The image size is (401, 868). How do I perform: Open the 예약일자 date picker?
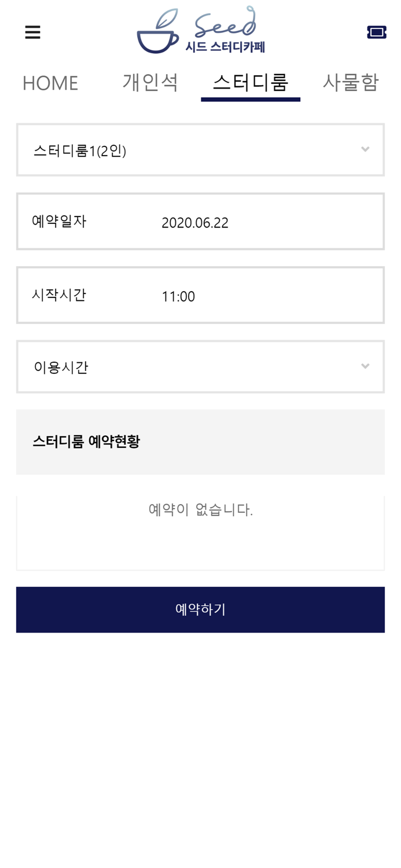200,222
